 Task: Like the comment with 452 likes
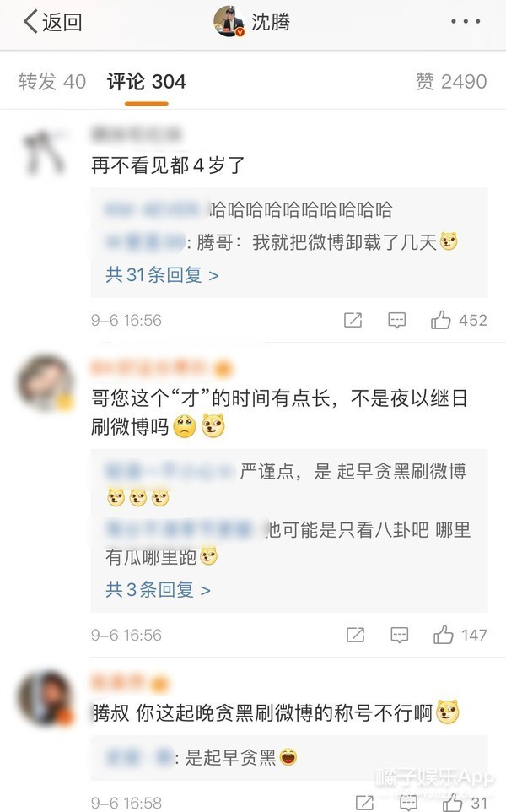coord(459,321)
